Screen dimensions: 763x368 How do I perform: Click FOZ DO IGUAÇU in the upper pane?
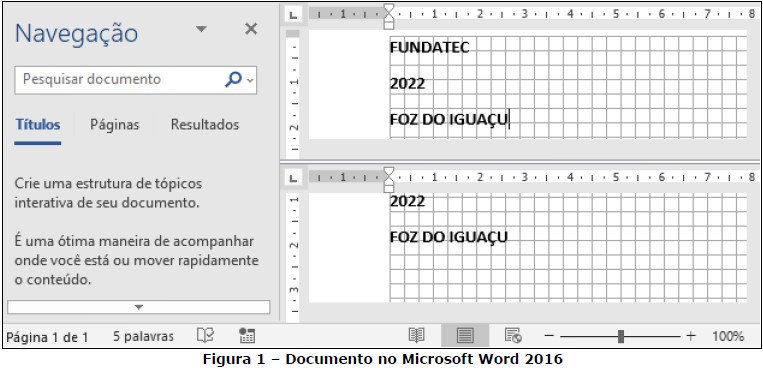(449, 120)
